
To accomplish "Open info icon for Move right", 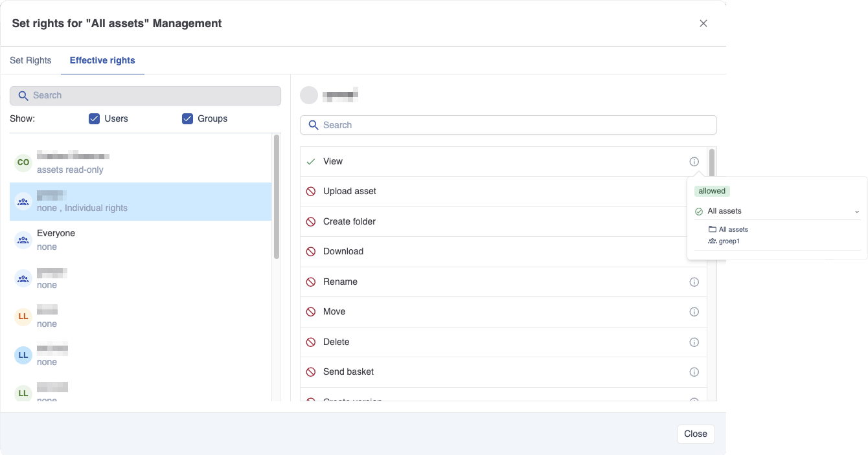I will 694,312.
